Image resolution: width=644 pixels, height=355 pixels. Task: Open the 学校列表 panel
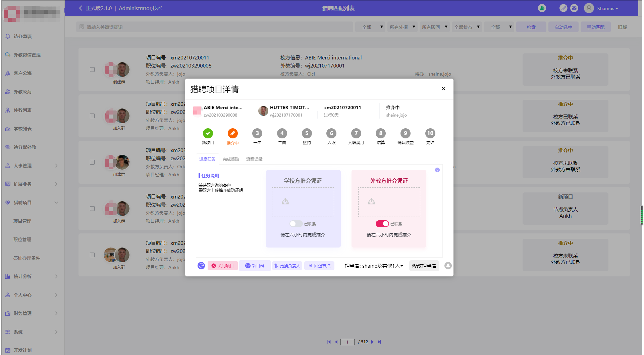(x=23, y=129)
